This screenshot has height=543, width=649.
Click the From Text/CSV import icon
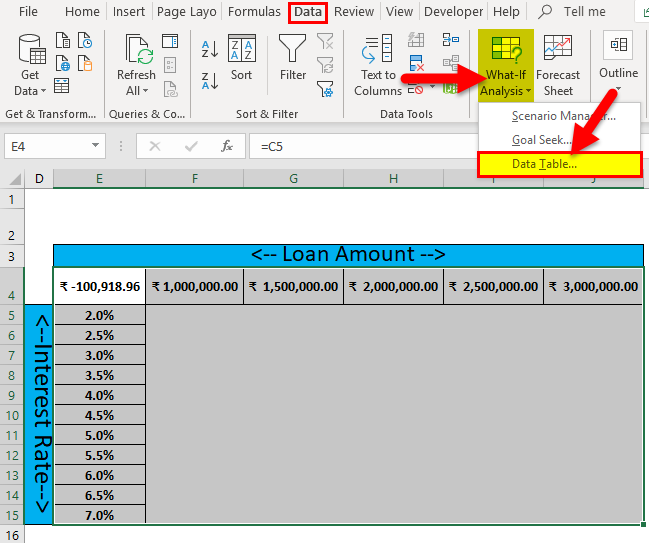coord(62,41)
